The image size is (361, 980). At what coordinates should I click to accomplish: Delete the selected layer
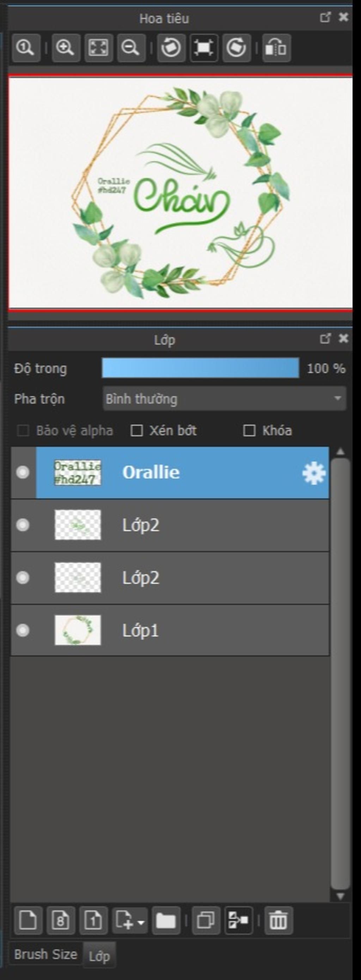click(x=279, y=921)
